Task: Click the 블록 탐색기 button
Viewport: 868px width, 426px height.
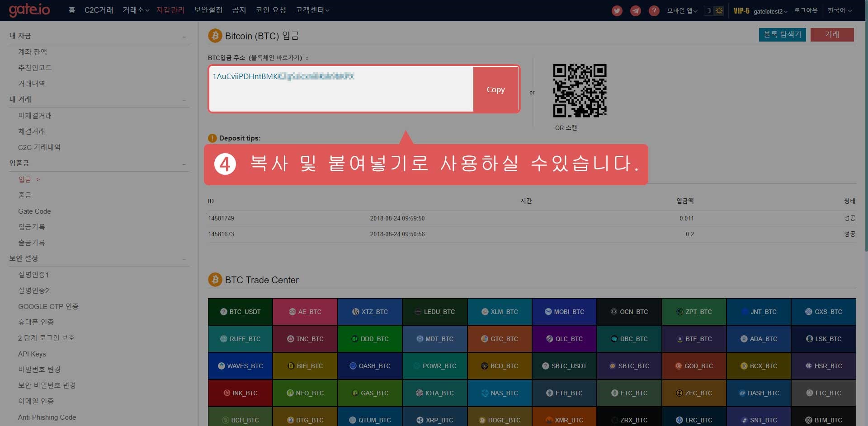Action: tap(782, 35)
